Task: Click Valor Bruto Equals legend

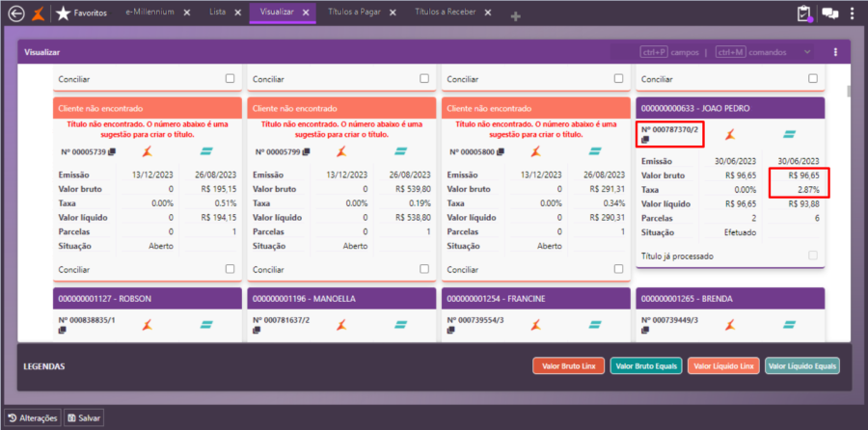Action: 647,365
